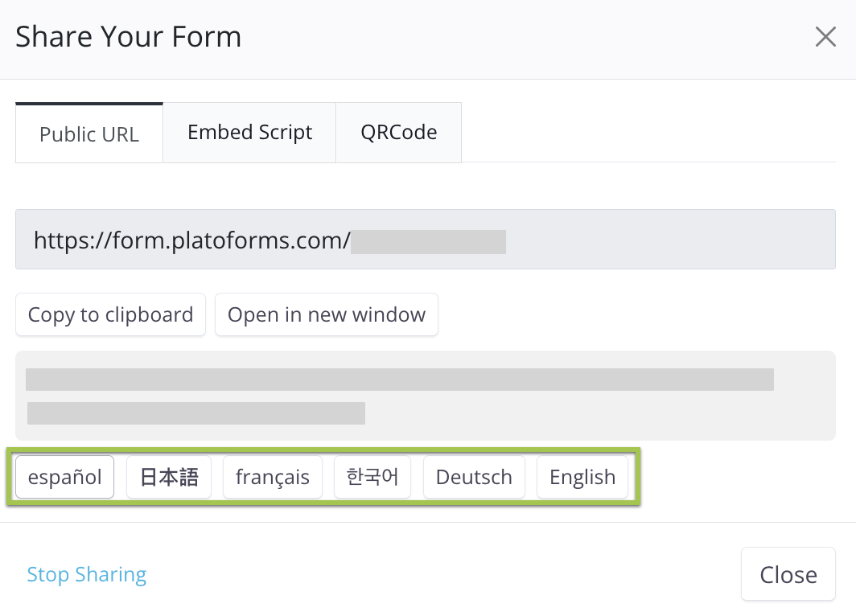Image resolution: width=856 pixels, height=616 pixels.
Task: Set form language to Deutsch
Action: coord(473,477)
